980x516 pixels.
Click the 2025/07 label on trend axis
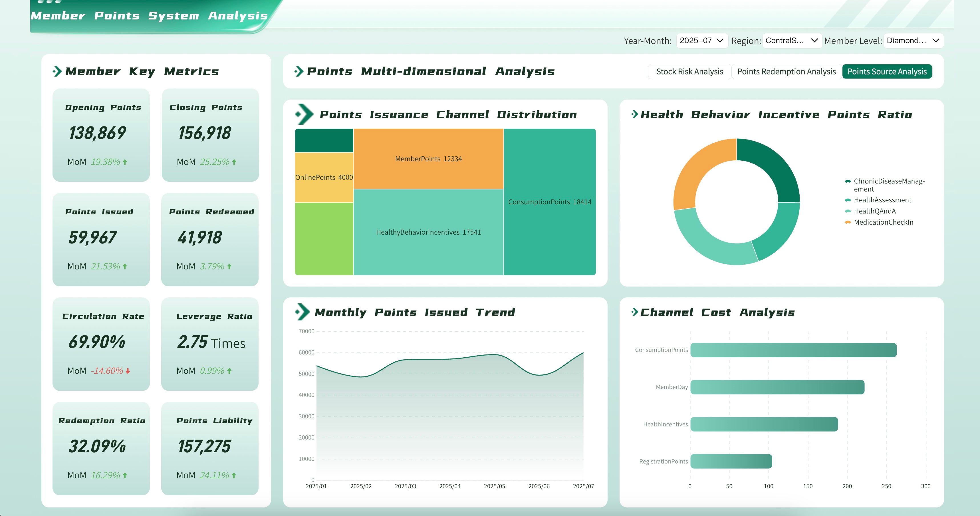click(583, 486)
